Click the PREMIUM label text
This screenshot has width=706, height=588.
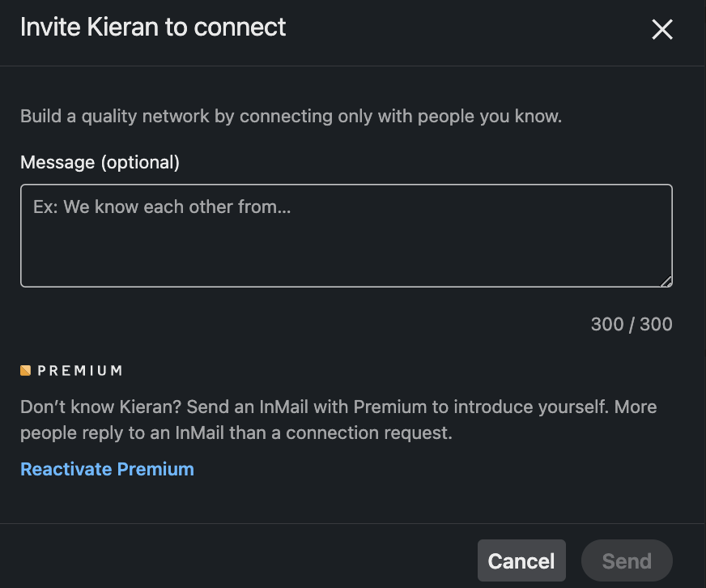(x=80, y=370)
